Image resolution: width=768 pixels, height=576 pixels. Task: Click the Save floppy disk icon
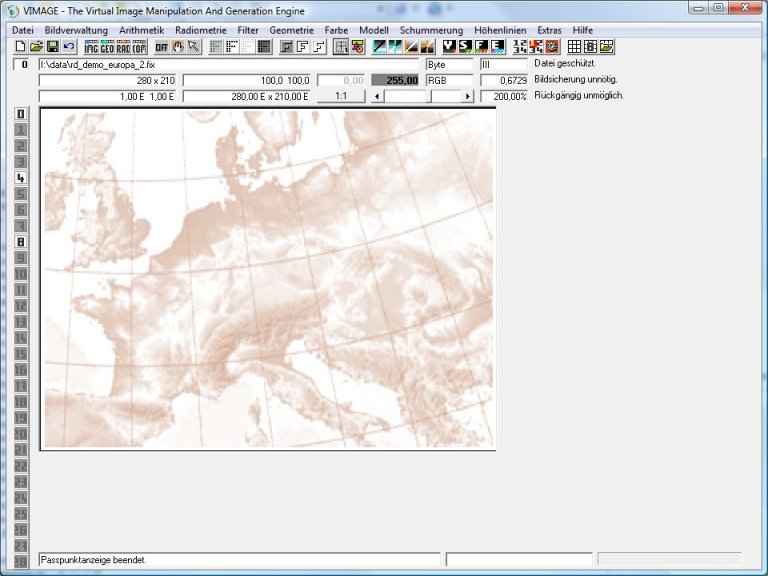click(x=52, y=47)
